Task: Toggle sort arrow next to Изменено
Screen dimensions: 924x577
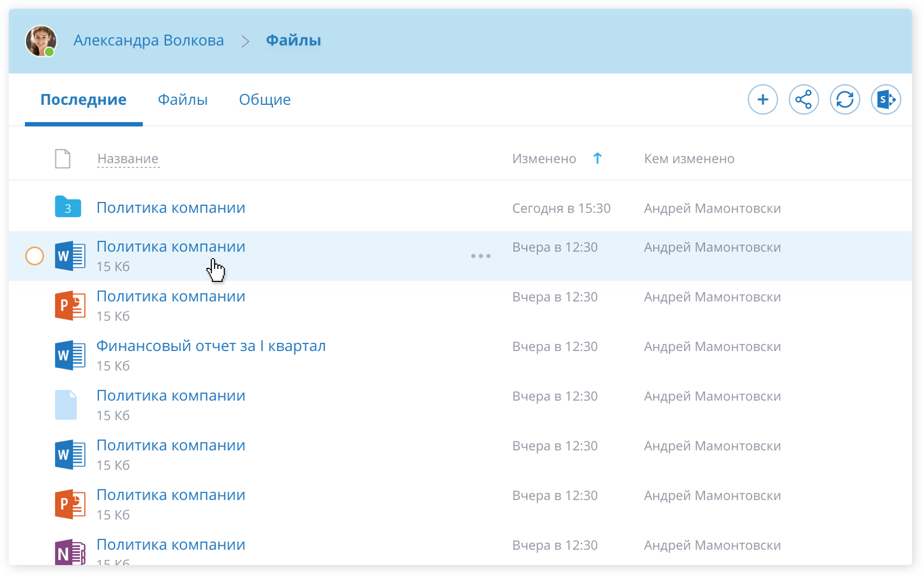Action: (597, 159)
